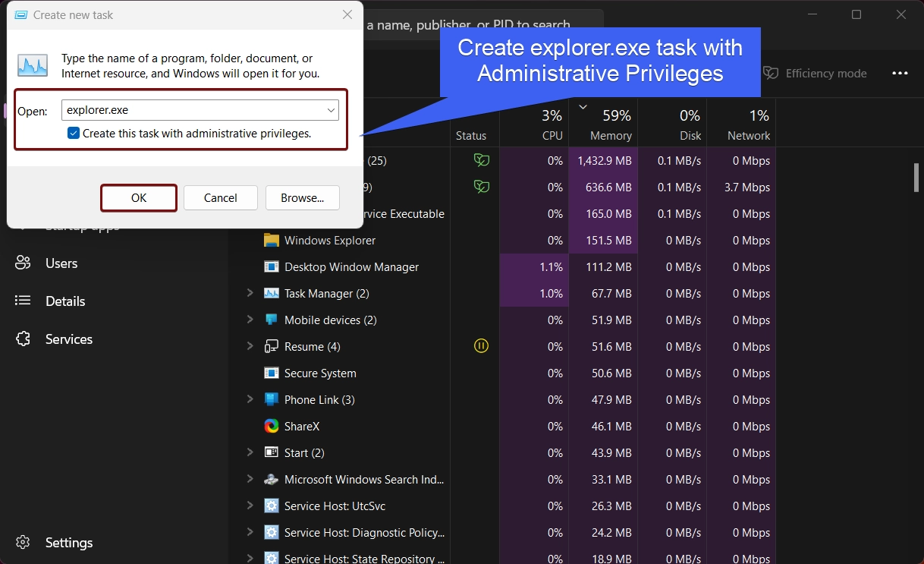Open the Users page in sidebar
The height and width of the screenshot is (564, 924).
click(x=61, y=263)
